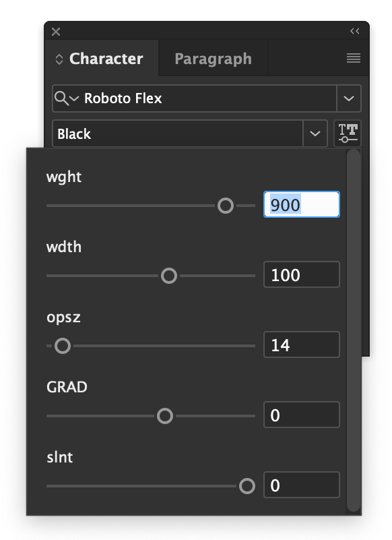This screenshot has height=540, width=392.
Task: Click the slnt slider handle
Action: [x=246, y=485]
